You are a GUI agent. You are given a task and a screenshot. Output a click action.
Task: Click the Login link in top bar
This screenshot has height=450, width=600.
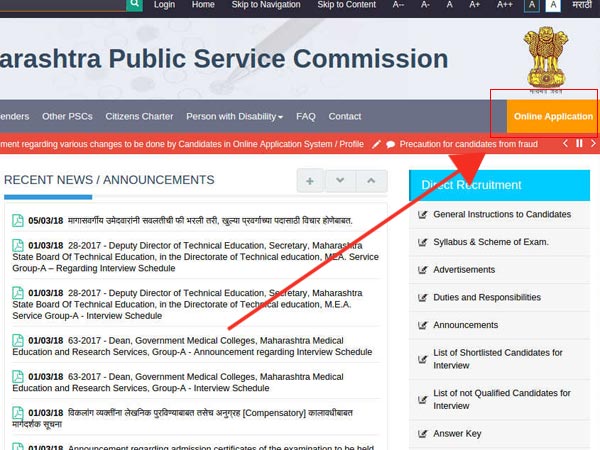tap(164, 5)
